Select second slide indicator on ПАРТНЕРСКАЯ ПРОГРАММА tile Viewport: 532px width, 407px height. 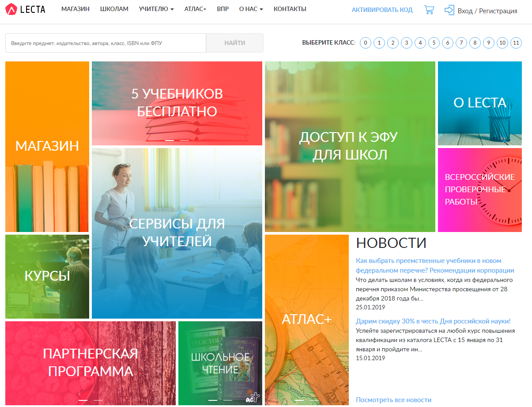(98, 400)
